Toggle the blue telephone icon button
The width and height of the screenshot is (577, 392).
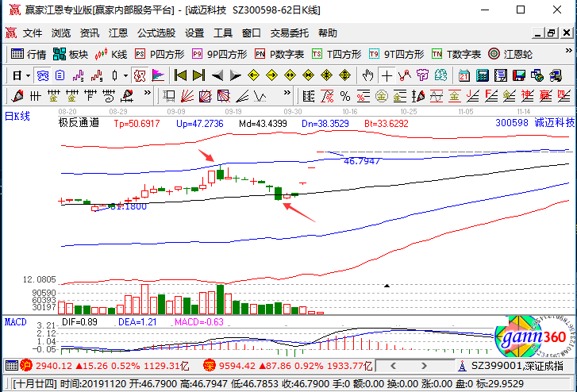[42, 76]
